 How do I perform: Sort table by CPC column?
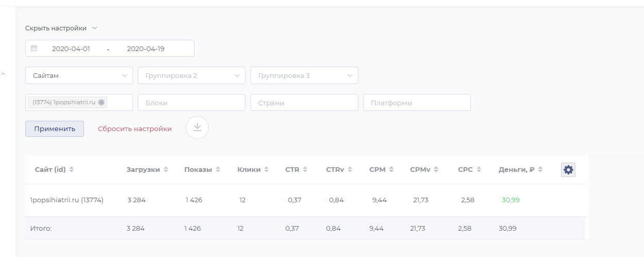tap(478, 170)
